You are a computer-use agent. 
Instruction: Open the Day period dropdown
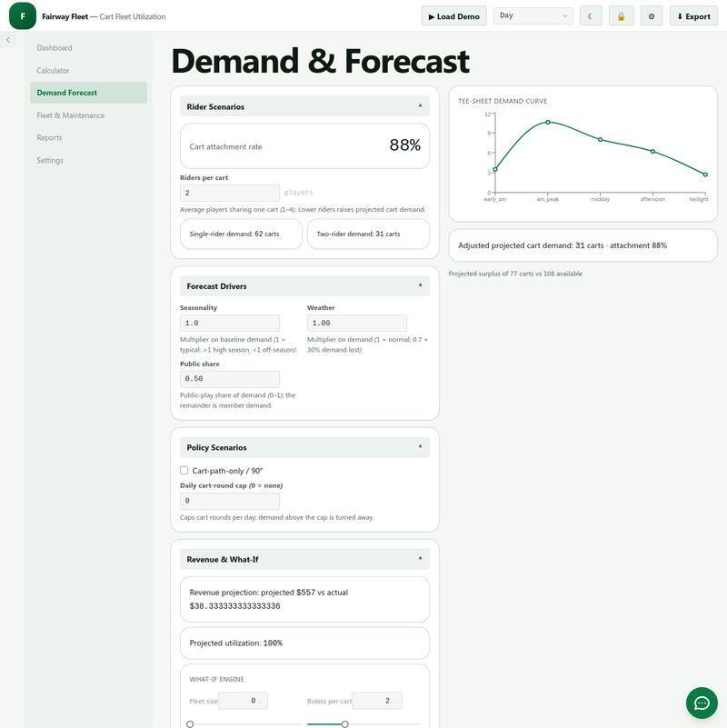coord(533,15)
